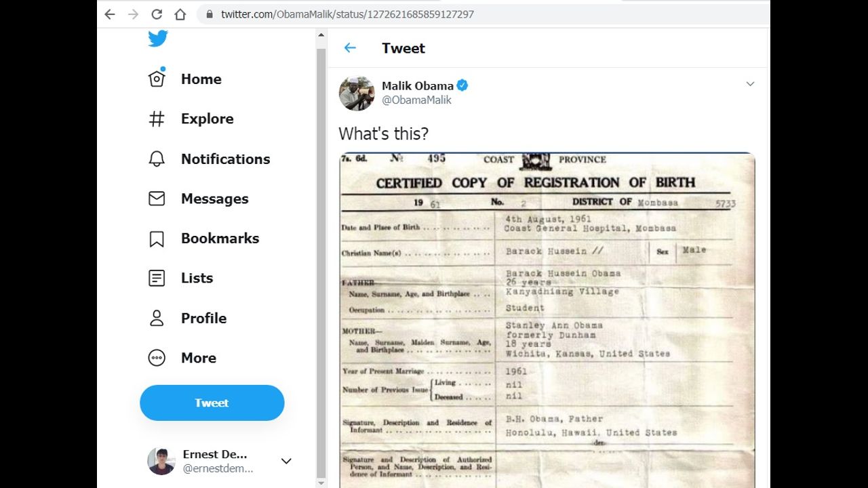Reload the page in the browser

[157, 14]
